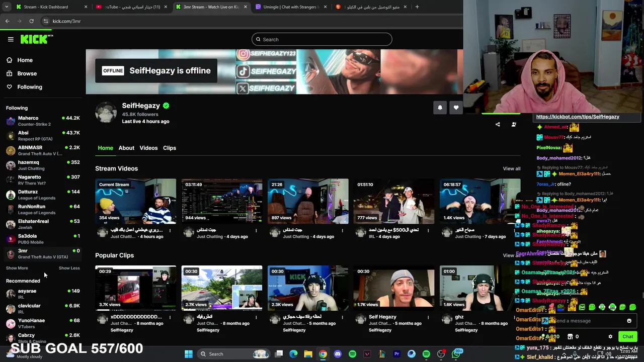
Task: Click the user icon beside share
Action: pos(514,125)
